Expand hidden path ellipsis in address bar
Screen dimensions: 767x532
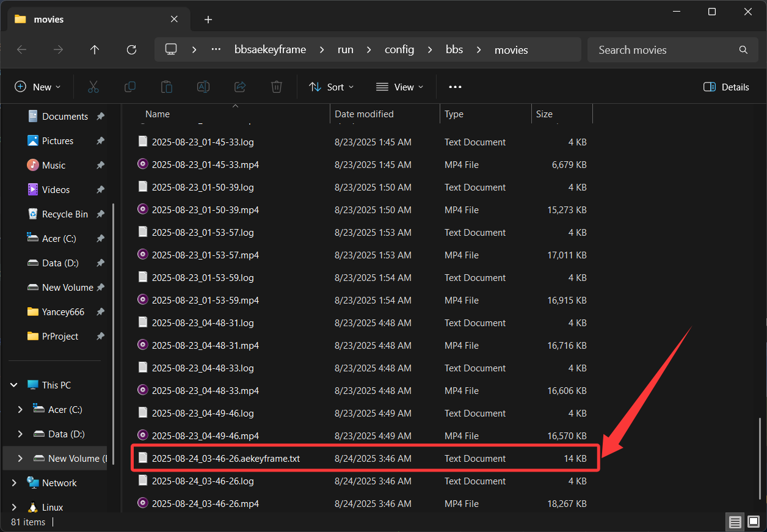click(x=216, y=50)
